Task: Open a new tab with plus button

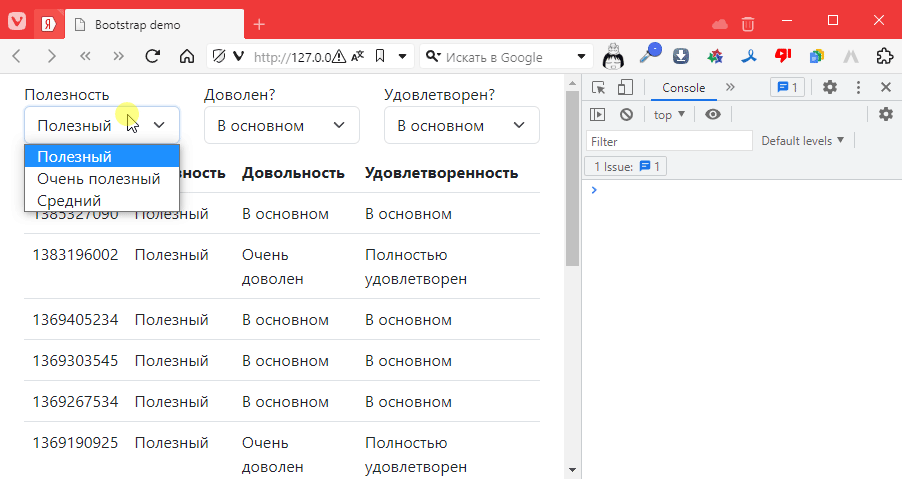Action: pos(259,24)
